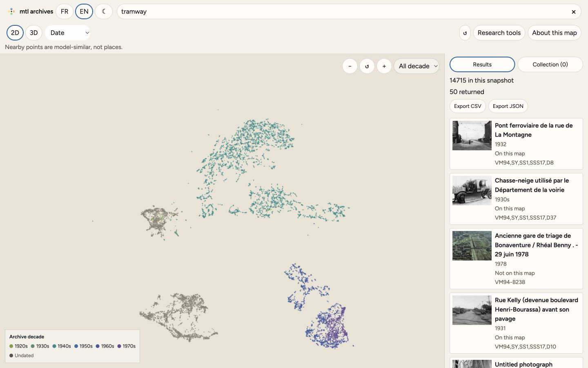The image size is (588, 368).
Task: Click the reset icon beside Research tools
Action: (x=465, y=33)
